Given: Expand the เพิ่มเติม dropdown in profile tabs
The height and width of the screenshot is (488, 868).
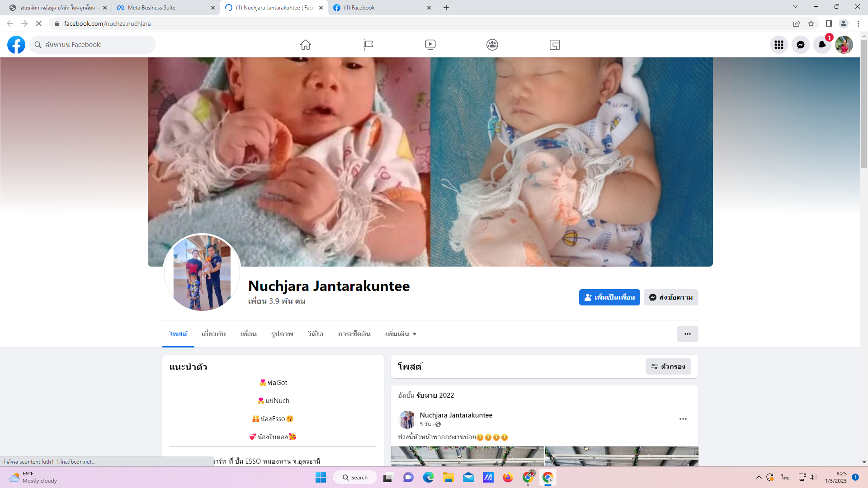Looking at the screenshot, I should (401, 334).
